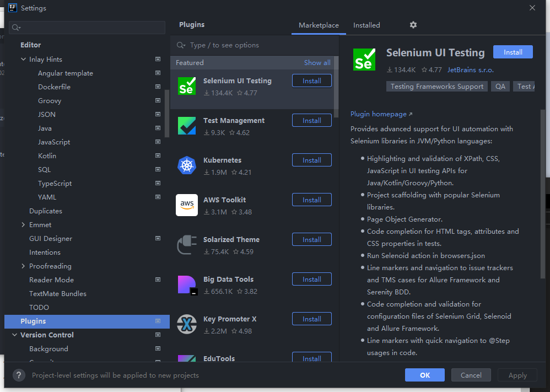
Task: Select the TODO settings entry
Action: [39, 308]
